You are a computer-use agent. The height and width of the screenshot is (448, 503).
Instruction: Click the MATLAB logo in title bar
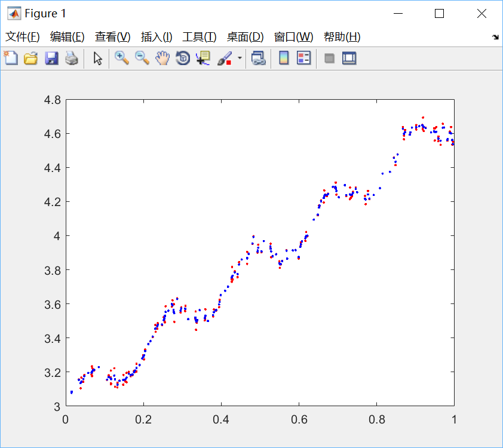(14, 14)
